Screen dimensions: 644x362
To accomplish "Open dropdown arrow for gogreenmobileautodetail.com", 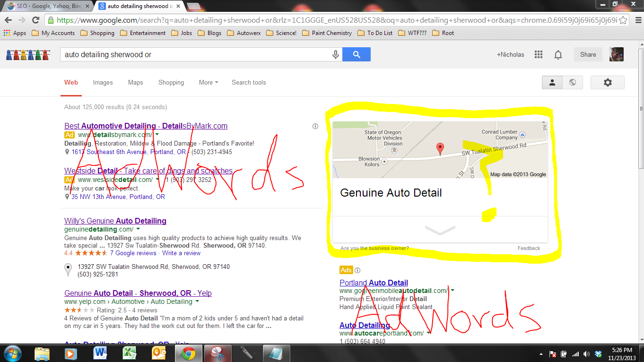I will [x=452, y=291].
